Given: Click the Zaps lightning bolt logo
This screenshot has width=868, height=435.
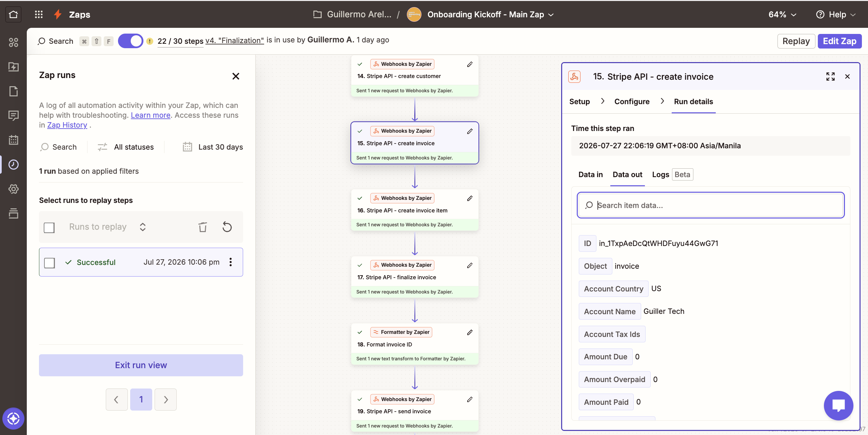Looking at the screenshot, I should tap(58, 14).
